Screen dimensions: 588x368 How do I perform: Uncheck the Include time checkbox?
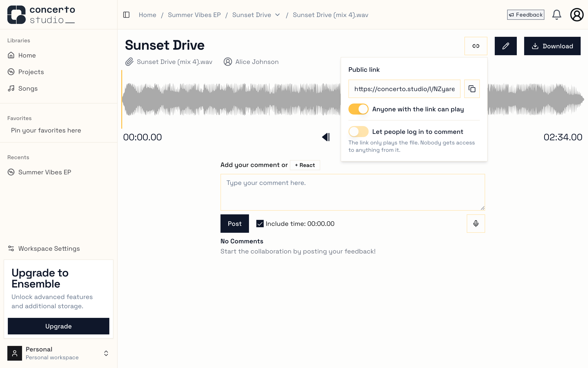pyautogui.click(x=260, y=224)
